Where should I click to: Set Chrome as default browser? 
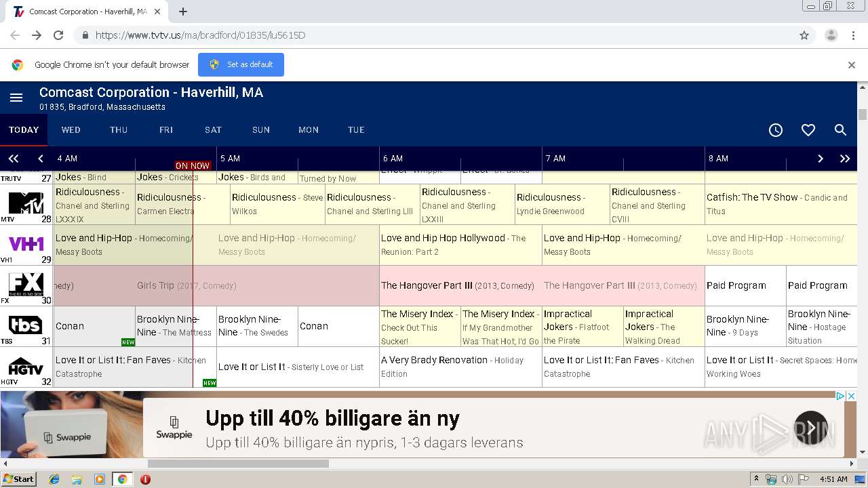[x=241, y=64]
